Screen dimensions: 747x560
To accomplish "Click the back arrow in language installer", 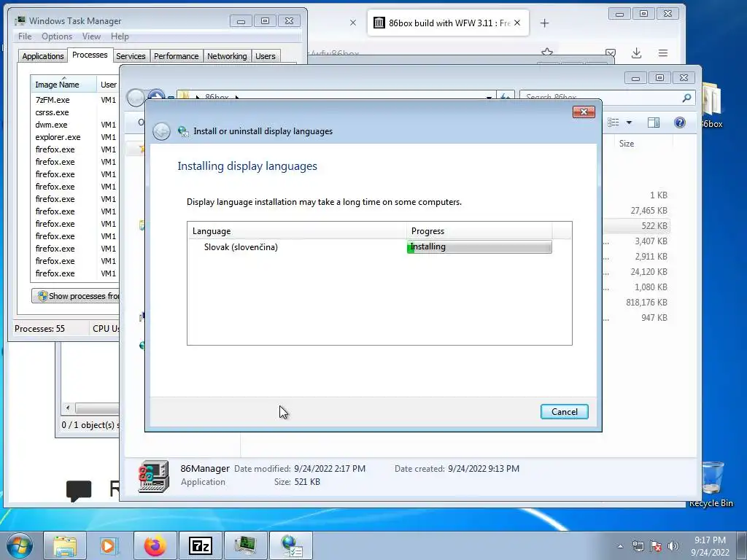I will [x=161, y=131].
